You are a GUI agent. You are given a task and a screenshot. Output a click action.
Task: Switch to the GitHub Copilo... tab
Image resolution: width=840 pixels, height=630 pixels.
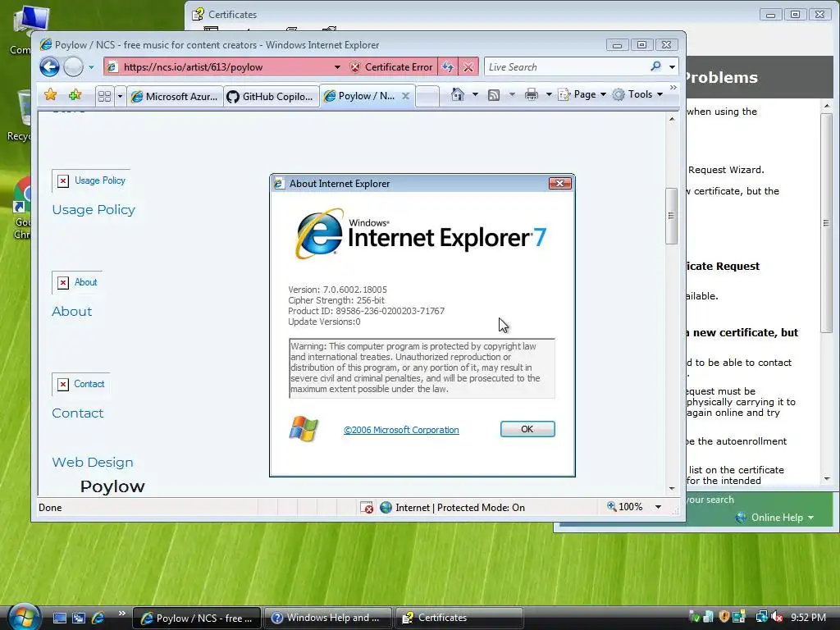pos(271,97)
